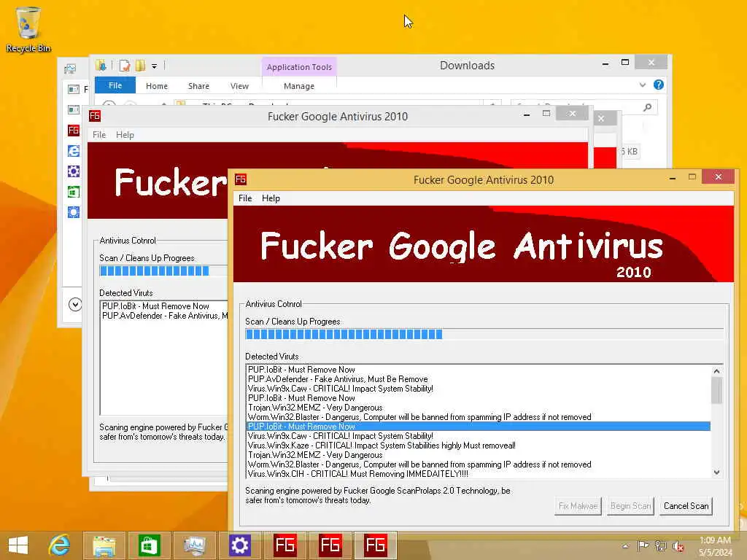Select highlighted PUP.IoBit - Must Remove Now entry
The width and height of the screenshot is (747, 560).
(x=479, y=426)
